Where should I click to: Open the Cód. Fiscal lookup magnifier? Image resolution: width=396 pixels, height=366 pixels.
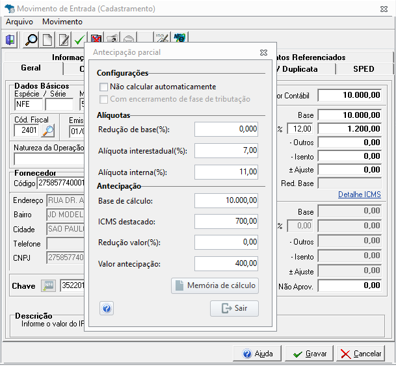pos(48,130)
